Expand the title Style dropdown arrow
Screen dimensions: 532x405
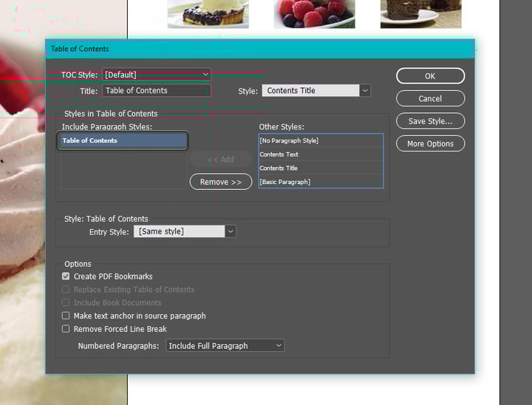point(365,91)
